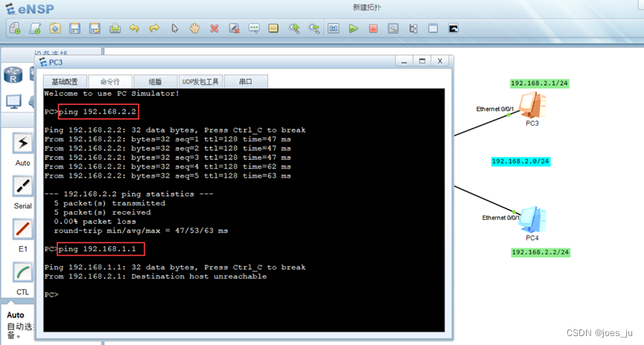Undo the last action
This screenshot has height=345, width=644.
pos(134,28)
